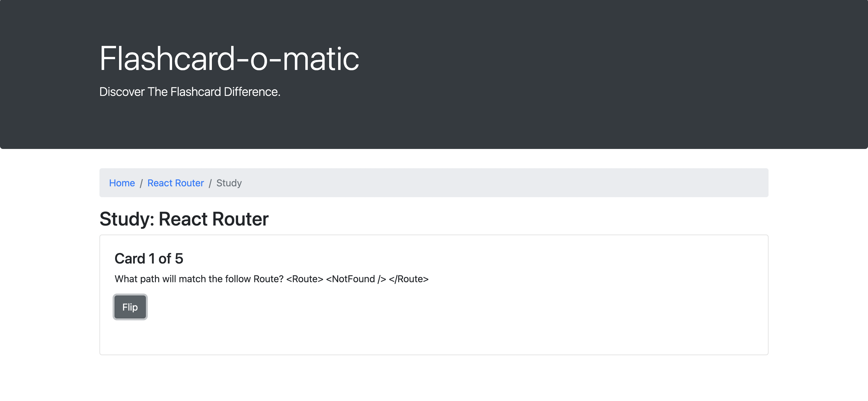
Task: Click the Flashcard-o-matic site title
Action: pos(229,59)
